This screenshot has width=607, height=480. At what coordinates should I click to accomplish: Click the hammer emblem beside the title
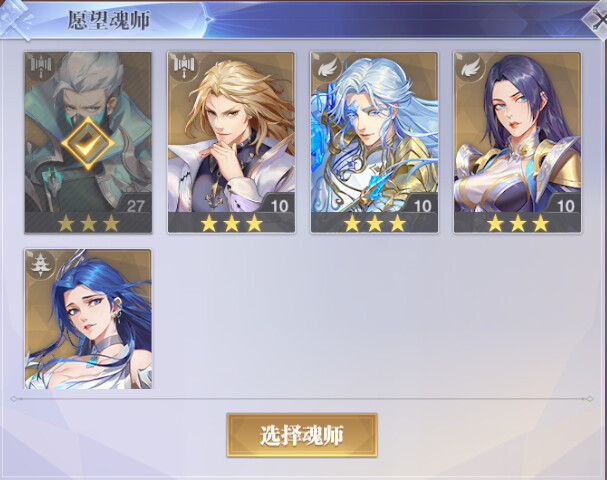16,19
